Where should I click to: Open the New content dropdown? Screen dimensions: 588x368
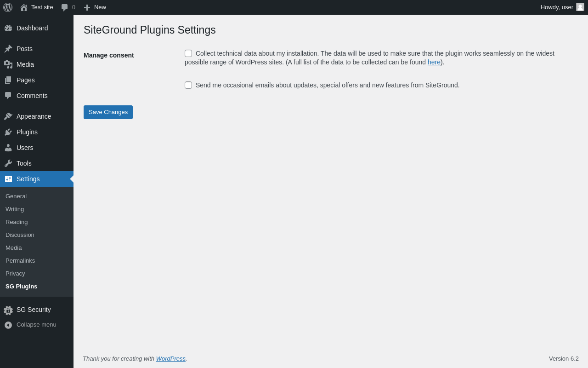point(95,7)
